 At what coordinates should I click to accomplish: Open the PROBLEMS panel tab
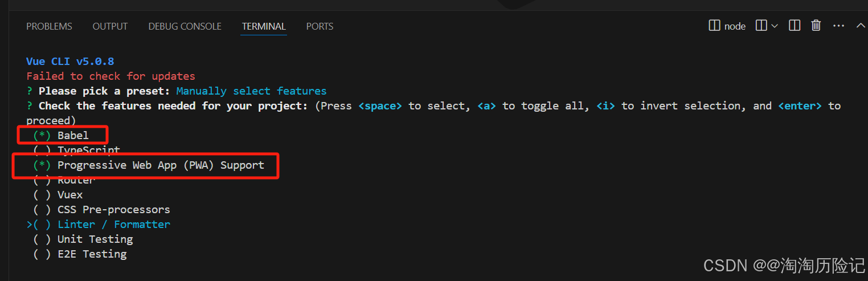[x=49, y=26]
